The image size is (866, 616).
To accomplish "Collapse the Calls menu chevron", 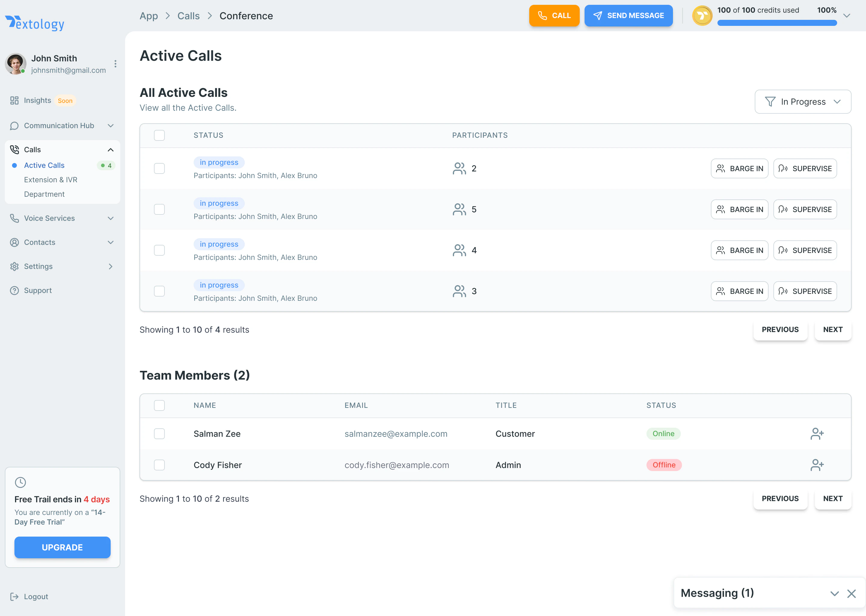I will pyautogui.click(x=111, y=150).
